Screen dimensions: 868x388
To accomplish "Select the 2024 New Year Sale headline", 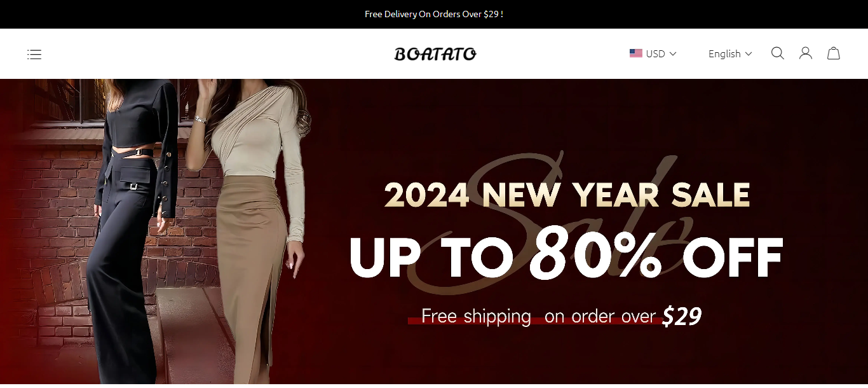I will tap(567, 195).
